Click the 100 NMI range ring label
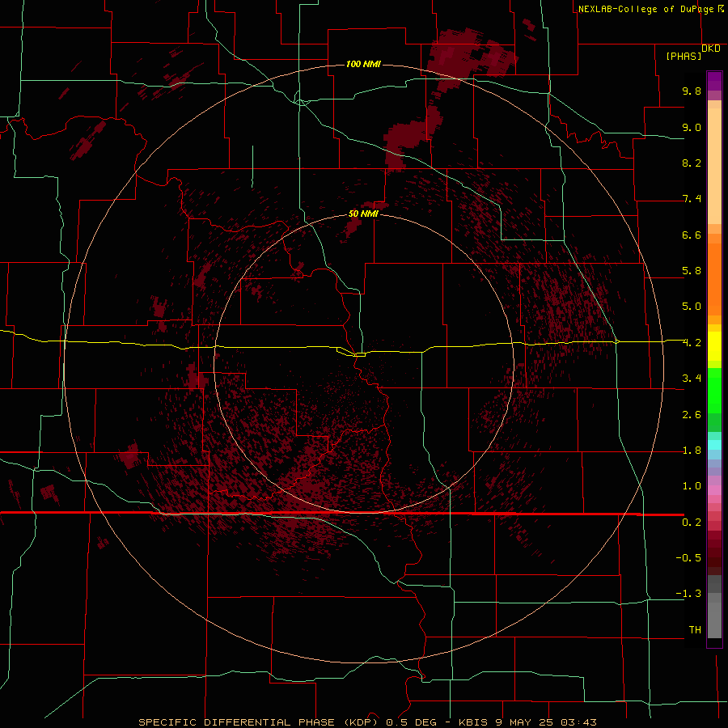The image size is (728, 728). pos(363,64)
